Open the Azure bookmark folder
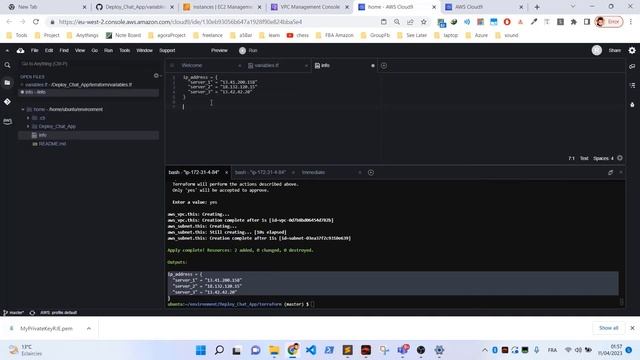Image resolution: width=640 pixels, height=360 pixels. pos(477,36)
